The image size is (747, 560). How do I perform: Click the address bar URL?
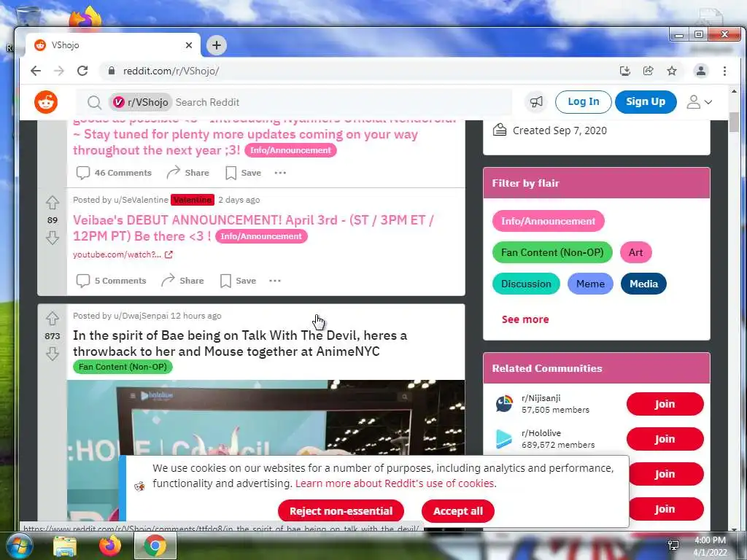tap(171, 71)
